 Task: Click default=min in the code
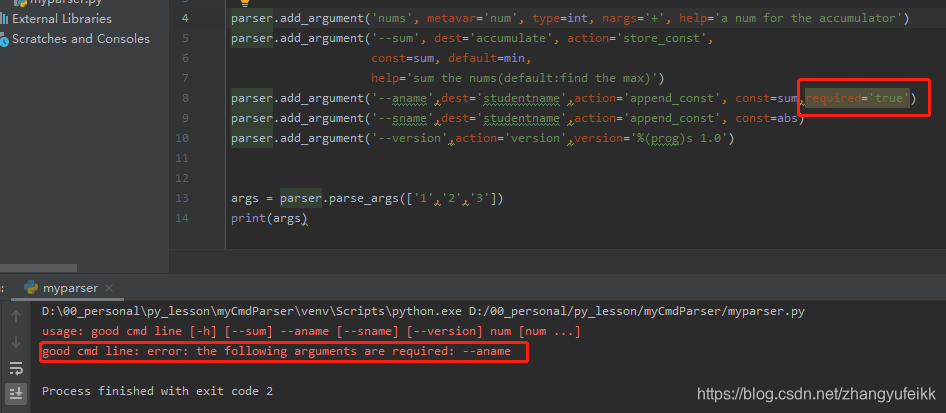click(488, 58)
